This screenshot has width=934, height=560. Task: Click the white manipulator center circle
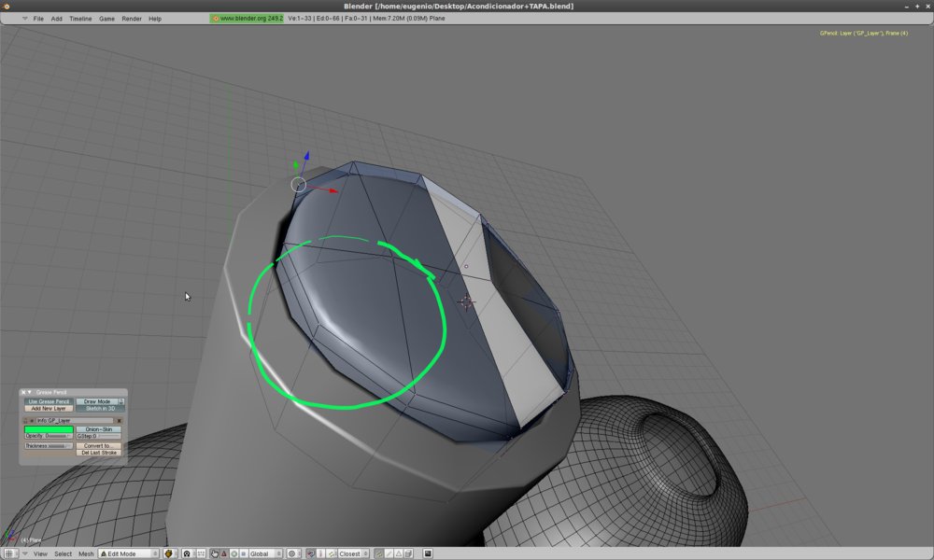click(x=299, y=185)
